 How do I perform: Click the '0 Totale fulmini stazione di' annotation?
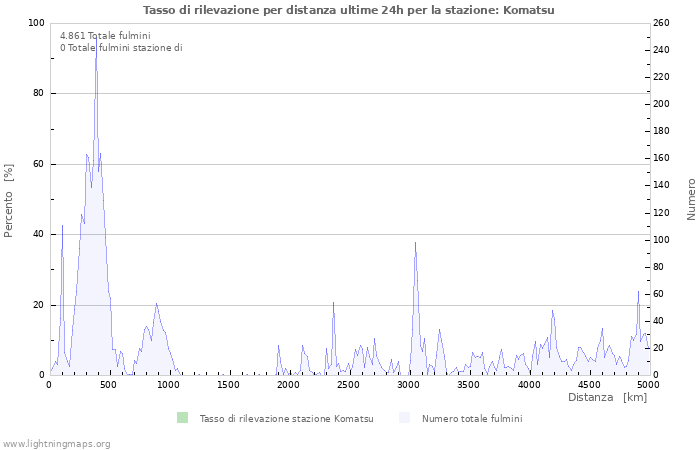121,48
